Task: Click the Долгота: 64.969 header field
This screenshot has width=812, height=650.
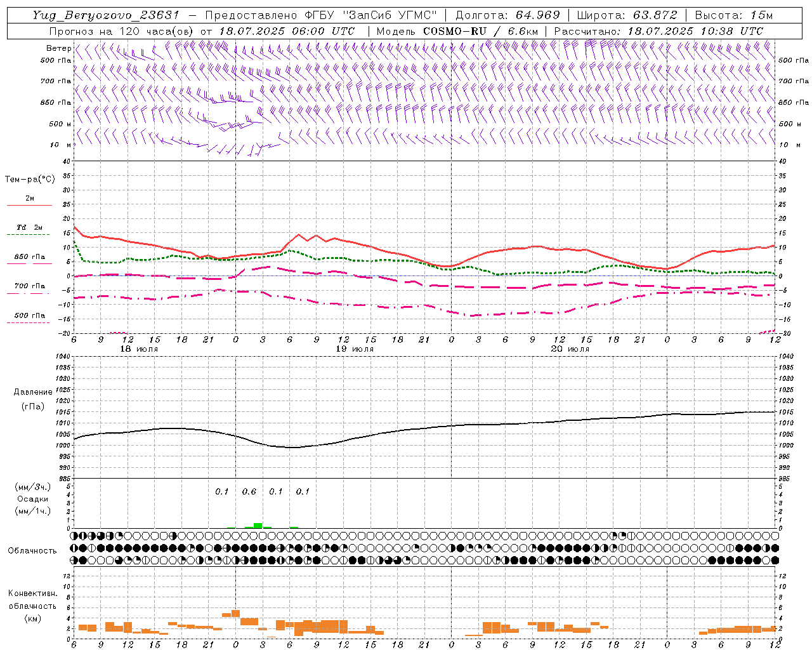Action: tap(508, 15)
